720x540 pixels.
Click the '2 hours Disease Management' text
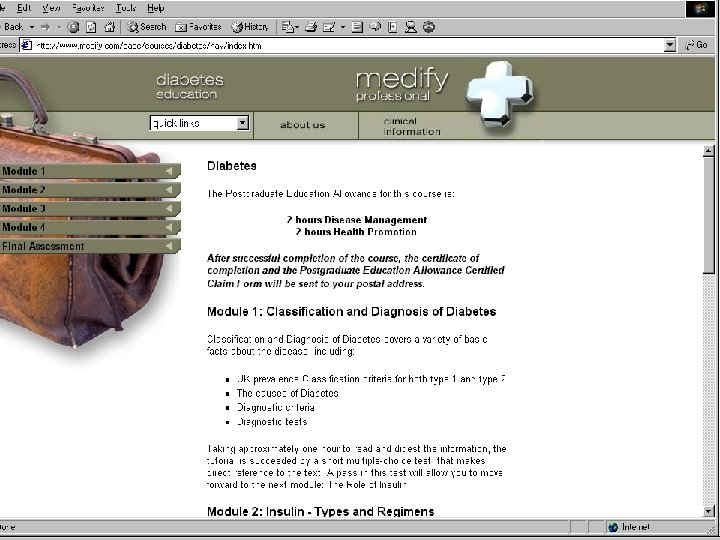(357, 220)
